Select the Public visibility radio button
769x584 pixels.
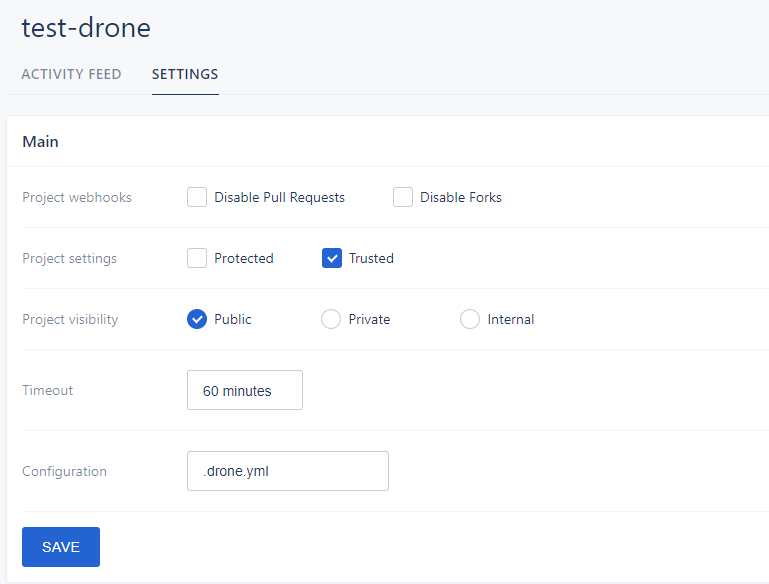(x=197, y=319)
